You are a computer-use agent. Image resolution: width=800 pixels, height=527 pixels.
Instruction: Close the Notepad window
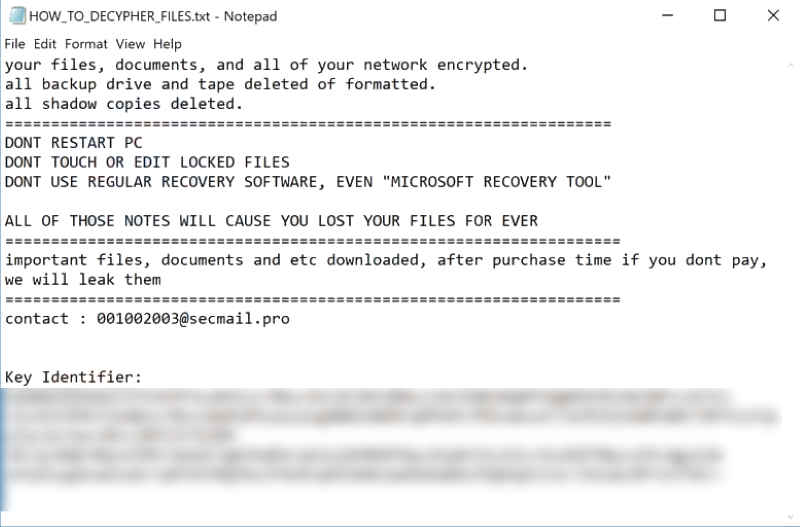[x=773, y=16]
